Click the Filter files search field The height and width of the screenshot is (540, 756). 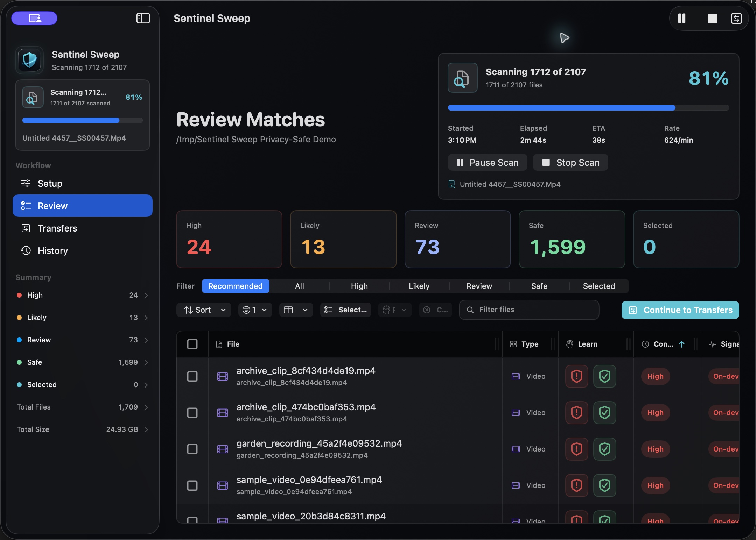pyautogui.click(x=529, y=310)
